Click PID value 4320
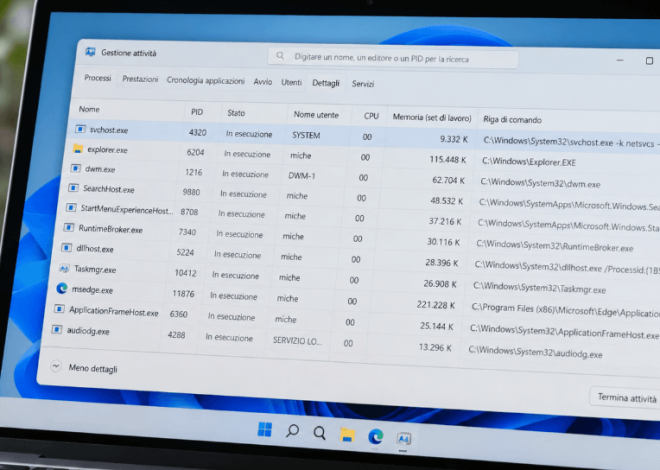 [198, 133]
